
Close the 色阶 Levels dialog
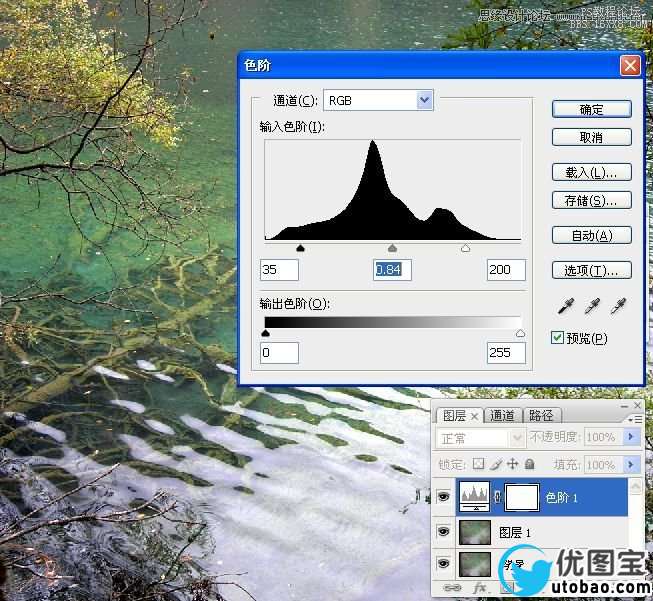[630, 65]
